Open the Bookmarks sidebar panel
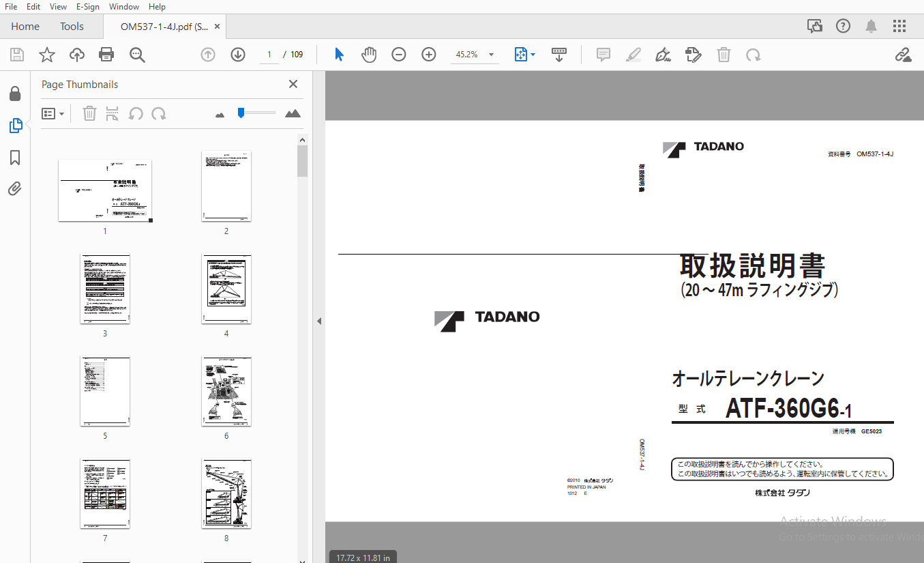 click(x=15, y=158)
